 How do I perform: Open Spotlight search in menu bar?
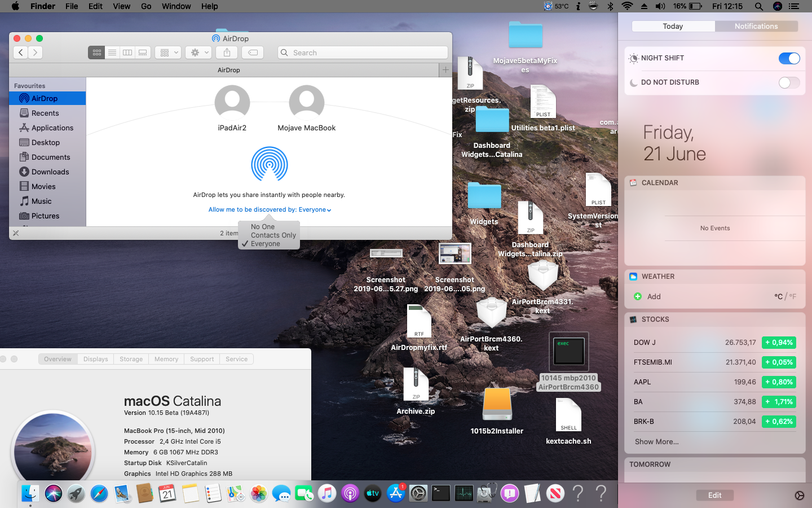(759, 6)
